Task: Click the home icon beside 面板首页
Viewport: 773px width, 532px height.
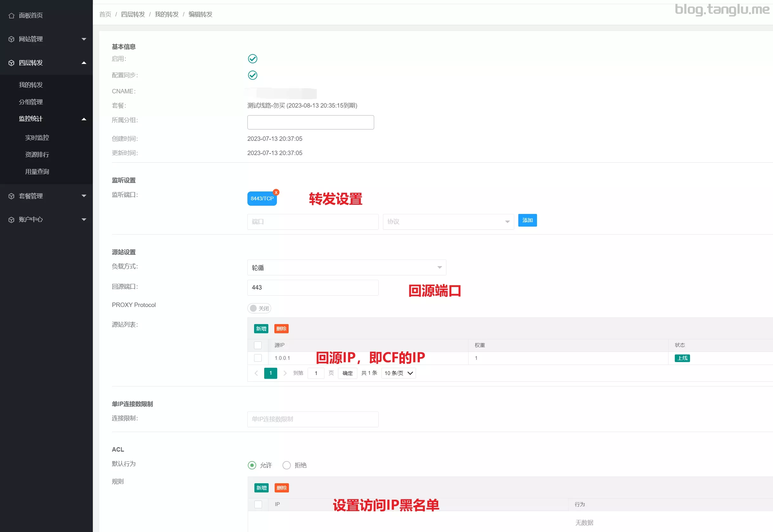Action: coord(11,16)
